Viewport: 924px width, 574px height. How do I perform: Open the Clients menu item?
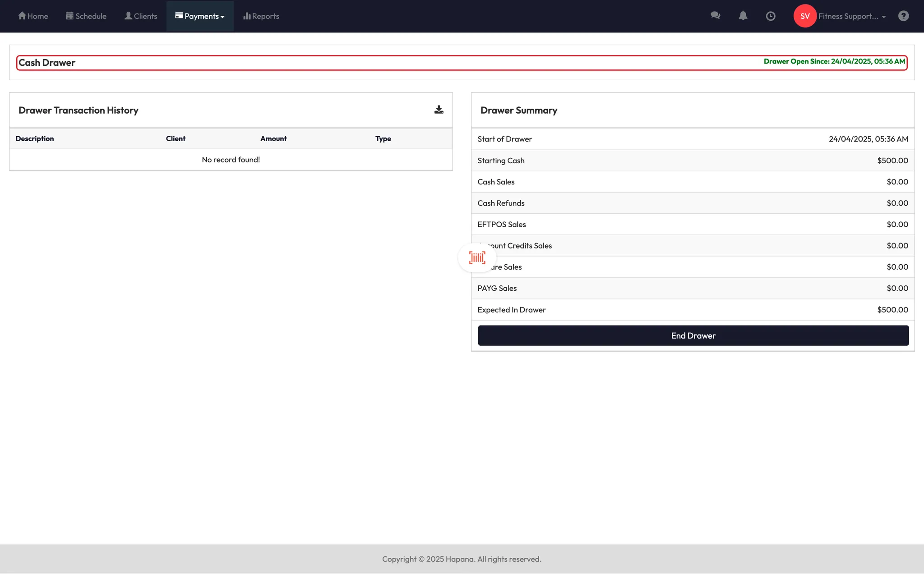point(141,16)
